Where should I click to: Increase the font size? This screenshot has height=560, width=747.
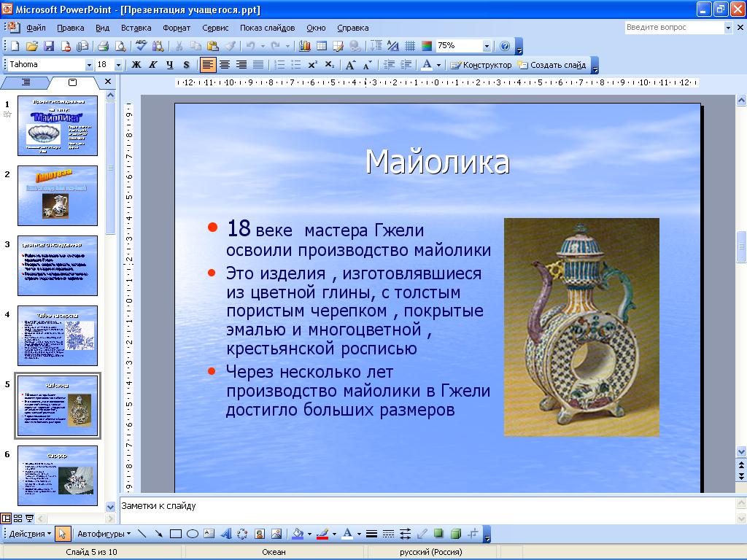click(351, 65)
